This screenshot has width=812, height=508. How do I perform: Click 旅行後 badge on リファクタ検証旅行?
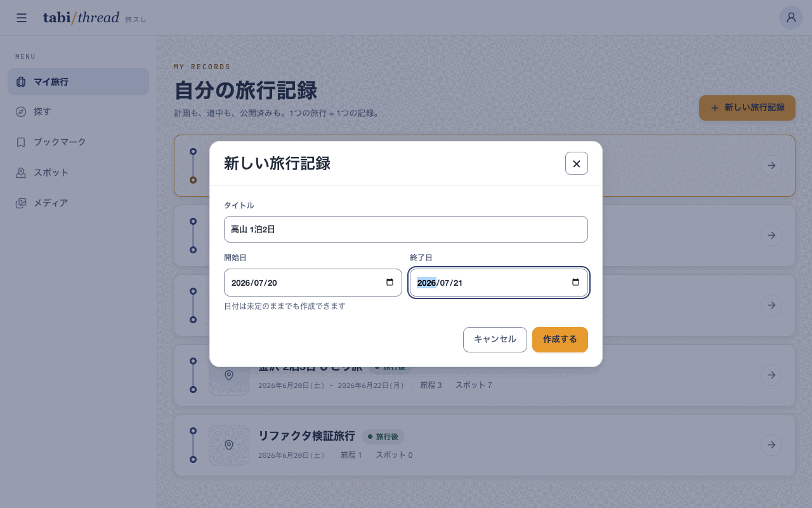click(383, 437)
